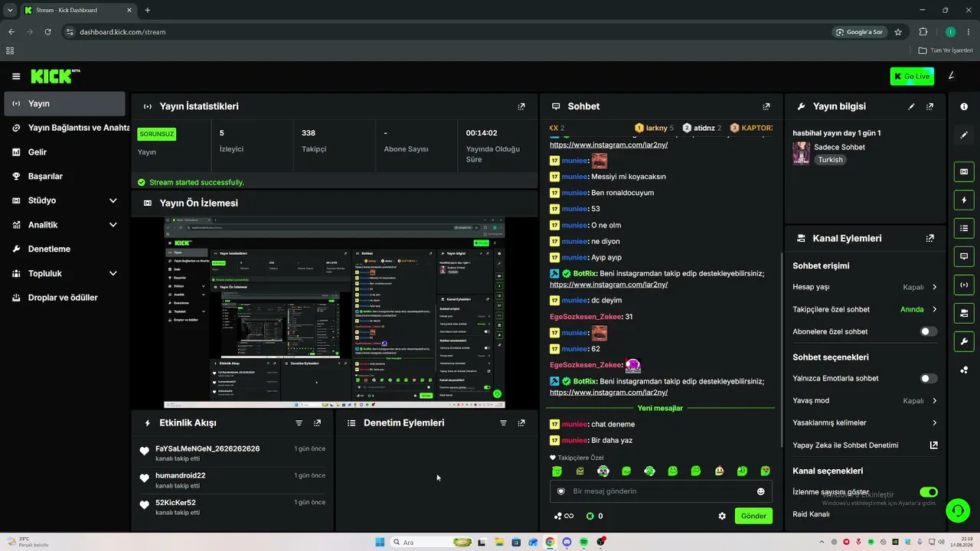The width and height of the screenshot is (980, 551).
Task: Open the emoji picker in chat input
Action: pyautogui.click(x=760, y=491)
